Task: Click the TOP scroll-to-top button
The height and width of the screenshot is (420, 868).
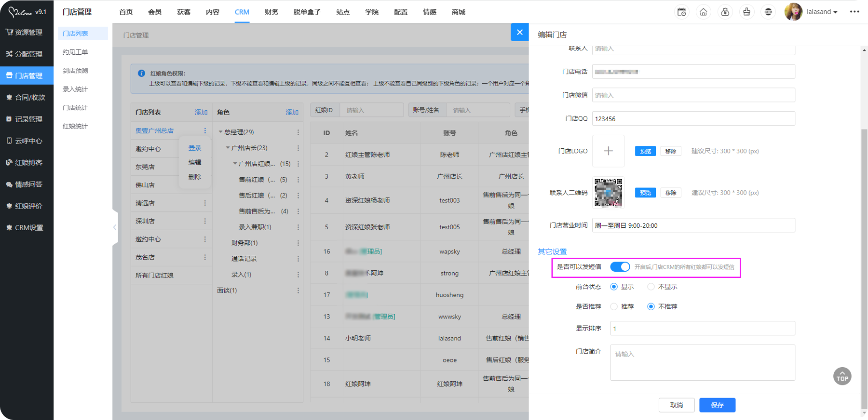Action: click(842, 377)
